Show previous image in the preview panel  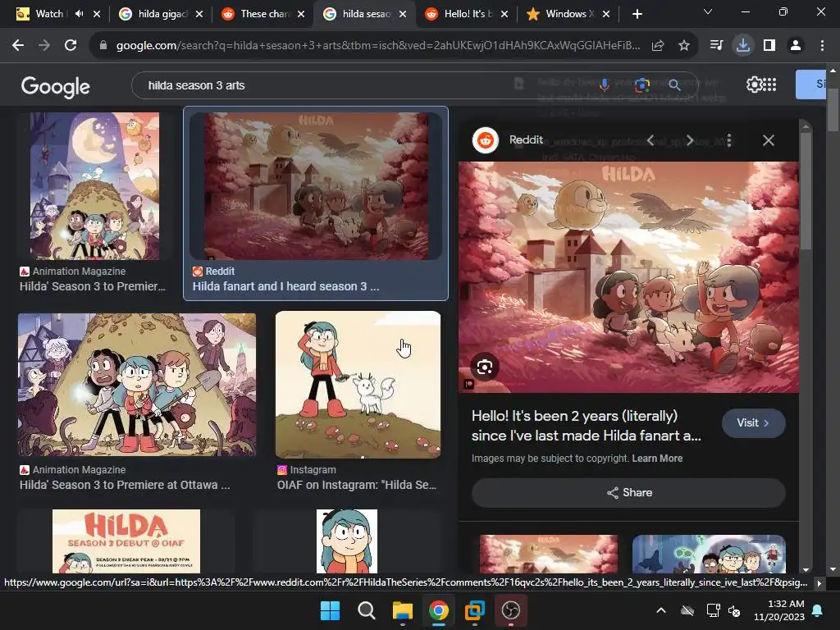click(651, 140)
